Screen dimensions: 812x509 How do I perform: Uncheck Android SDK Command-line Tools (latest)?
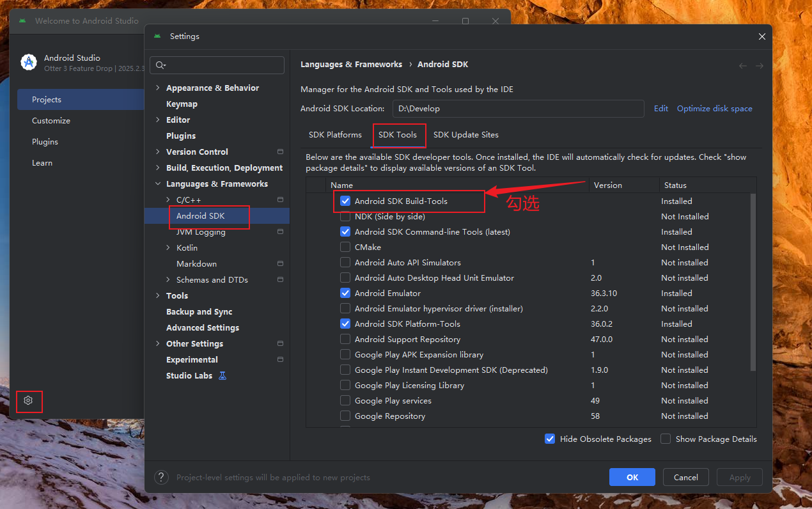pyautogui.click(x=345, y=231)
